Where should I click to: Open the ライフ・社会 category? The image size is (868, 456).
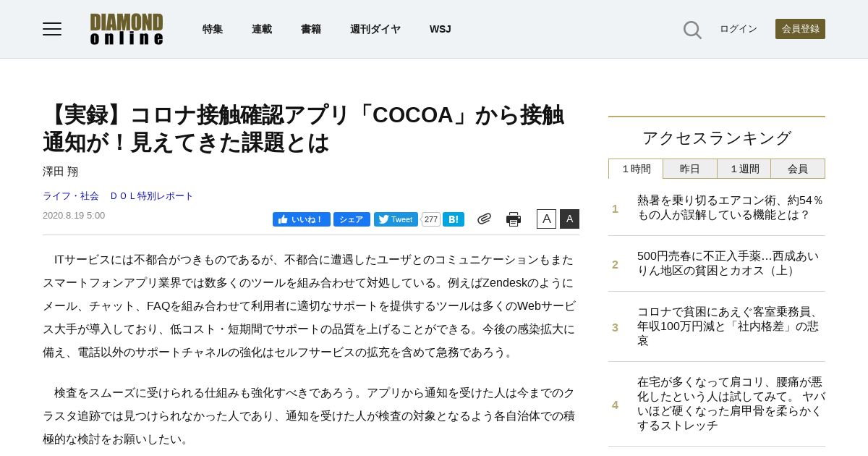71,196
